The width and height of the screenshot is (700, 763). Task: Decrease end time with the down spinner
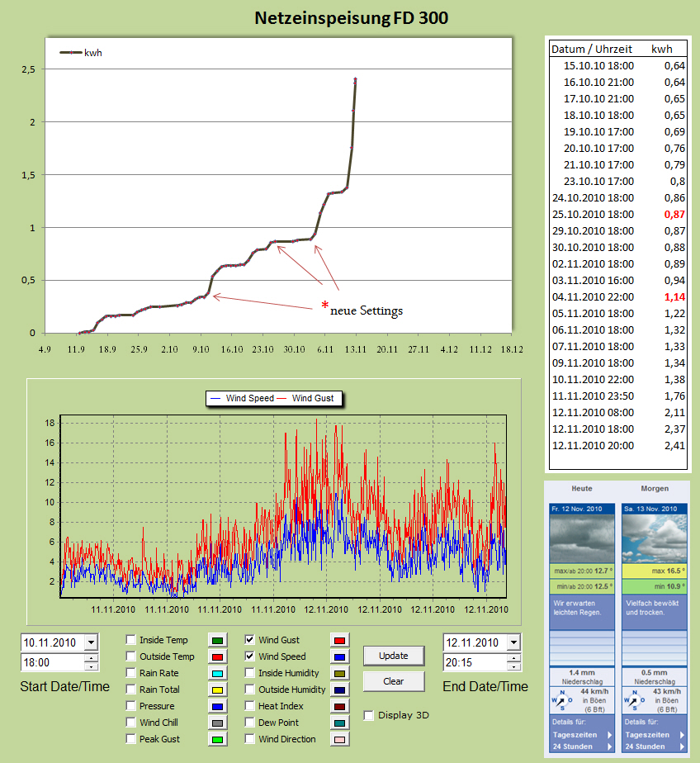tap(513, 666)
